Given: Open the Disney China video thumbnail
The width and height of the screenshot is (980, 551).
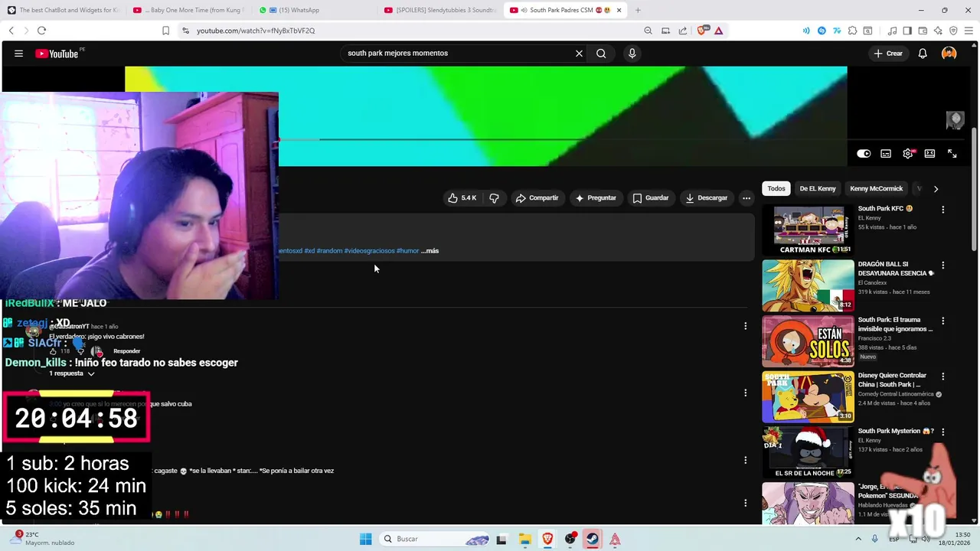Looking at the screenshot, I should [808, 397].
